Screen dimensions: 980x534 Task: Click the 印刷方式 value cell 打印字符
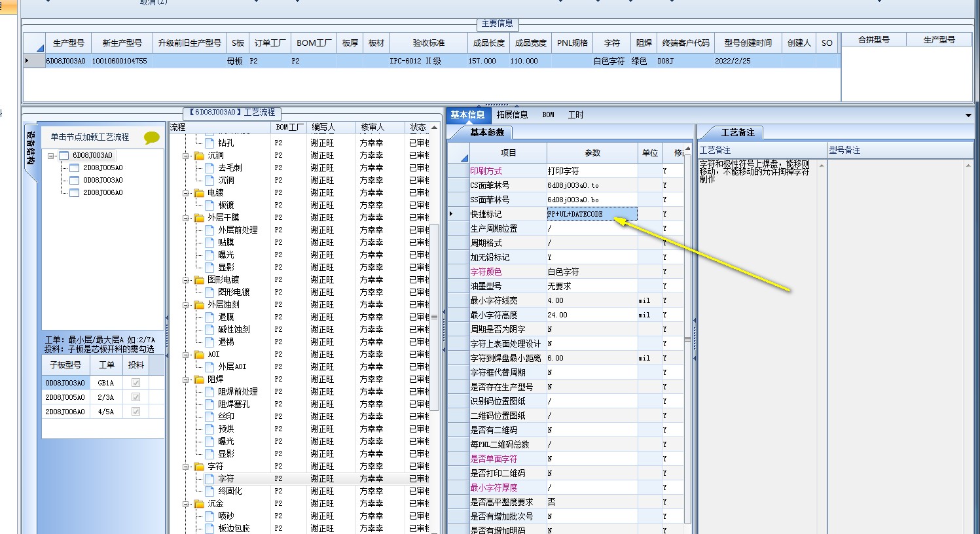pyautogui.click(x=592, y=171)
